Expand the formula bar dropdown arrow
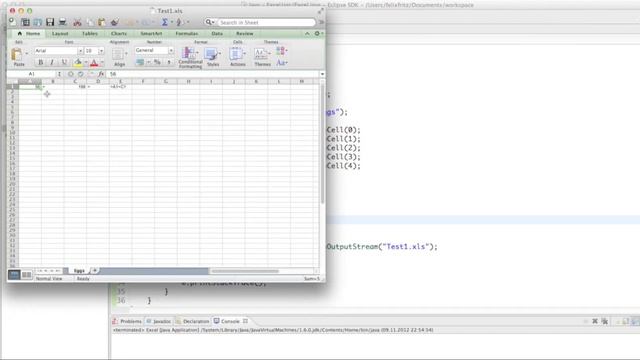This screenshot has height=360, width=640. pyautogui.click(x=322, y=74)
